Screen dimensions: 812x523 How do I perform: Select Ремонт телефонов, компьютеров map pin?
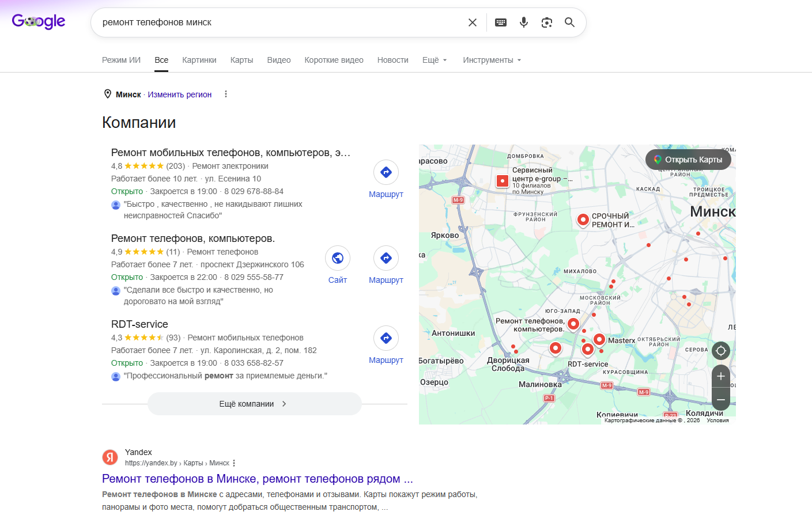point(573,324)
